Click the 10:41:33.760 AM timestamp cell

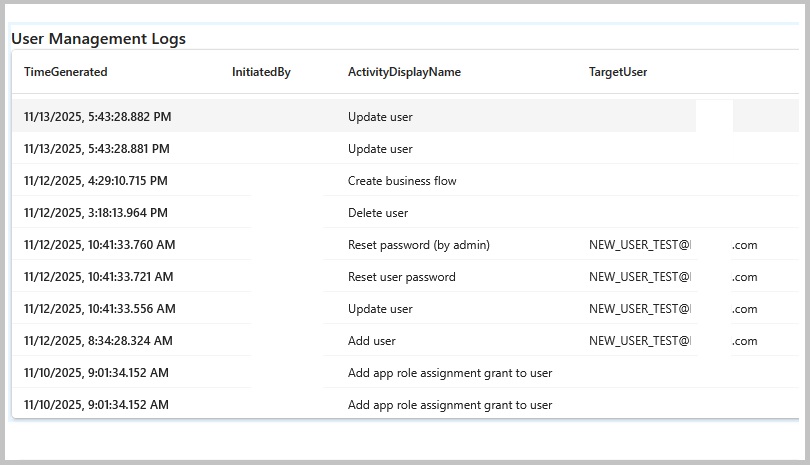[x=100, y=245]
